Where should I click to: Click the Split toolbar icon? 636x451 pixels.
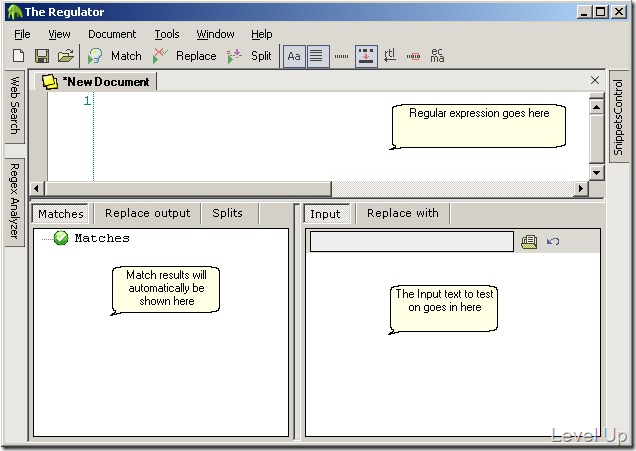(234, 56)
